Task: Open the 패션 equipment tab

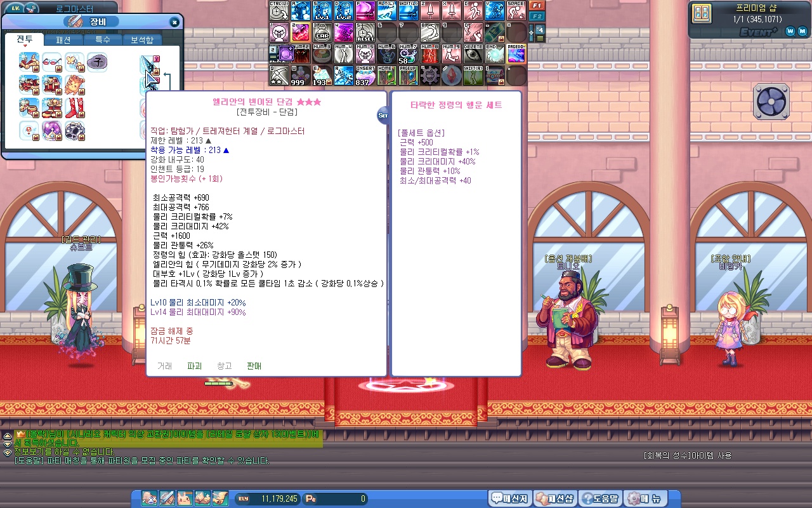Action: [x=63, y=40]
